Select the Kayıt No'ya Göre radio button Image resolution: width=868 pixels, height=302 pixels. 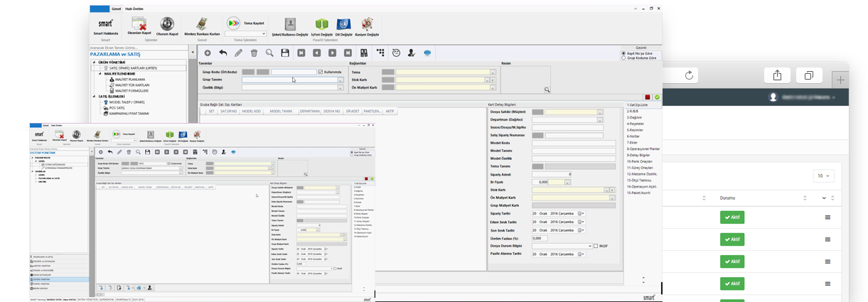point(623,53)
